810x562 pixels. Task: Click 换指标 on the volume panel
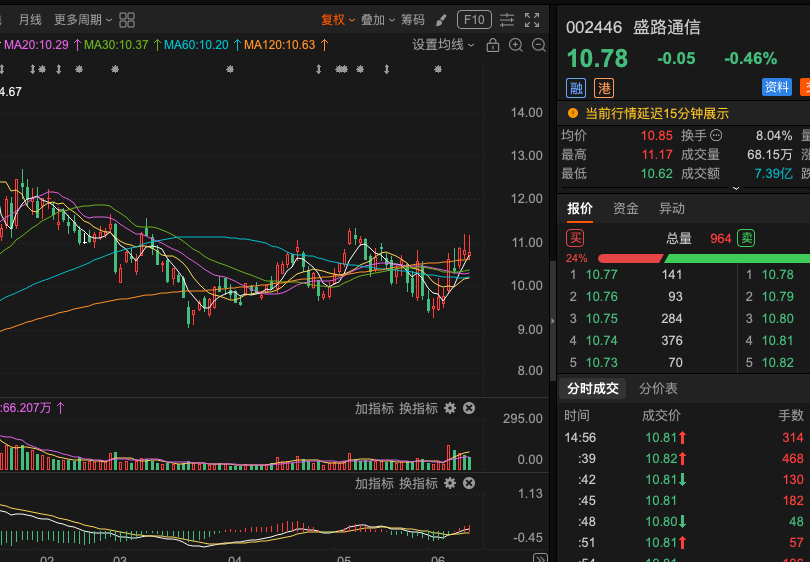point(418,409)
